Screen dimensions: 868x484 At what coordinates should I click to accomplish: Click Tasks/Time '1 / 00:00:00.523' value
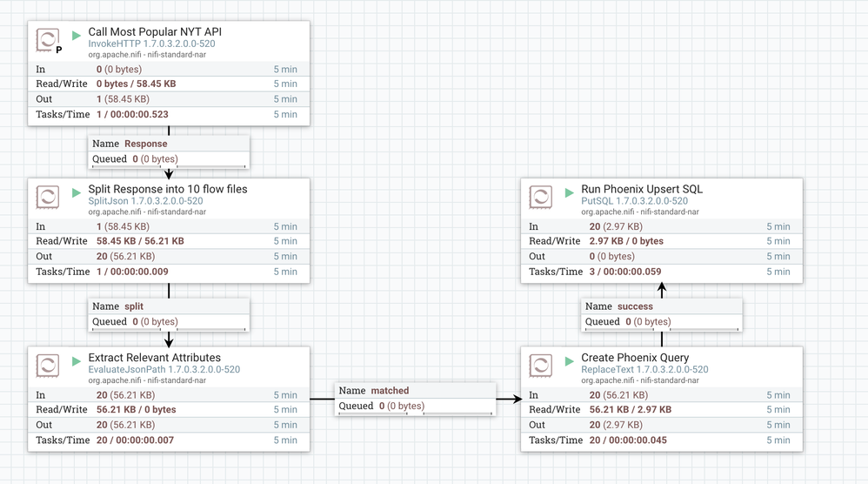pyautogui.click(x=132, y=114)
